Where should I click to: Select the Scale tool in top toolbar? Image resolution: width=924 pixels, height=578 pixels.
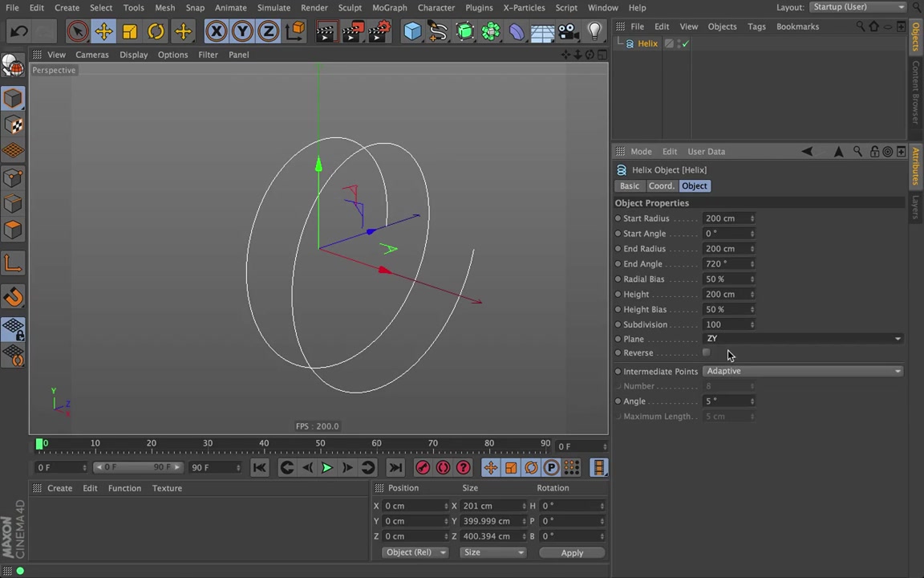click(129, 31)
